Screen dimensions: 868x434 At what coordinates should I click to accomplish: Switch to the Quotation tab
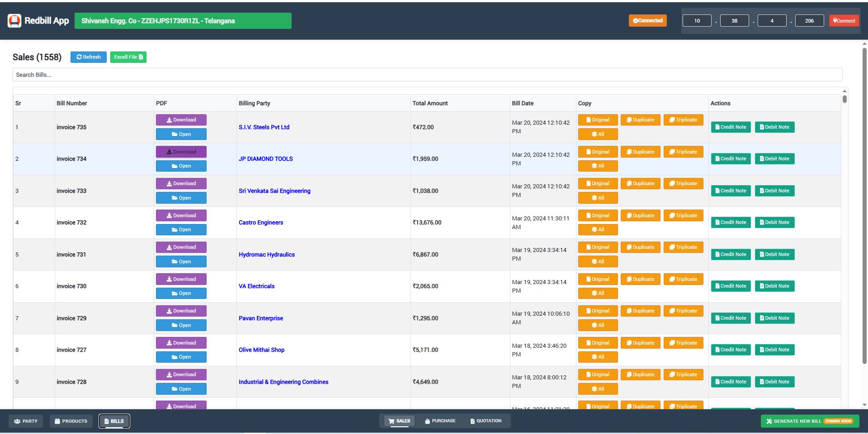(x=486, y=421)
